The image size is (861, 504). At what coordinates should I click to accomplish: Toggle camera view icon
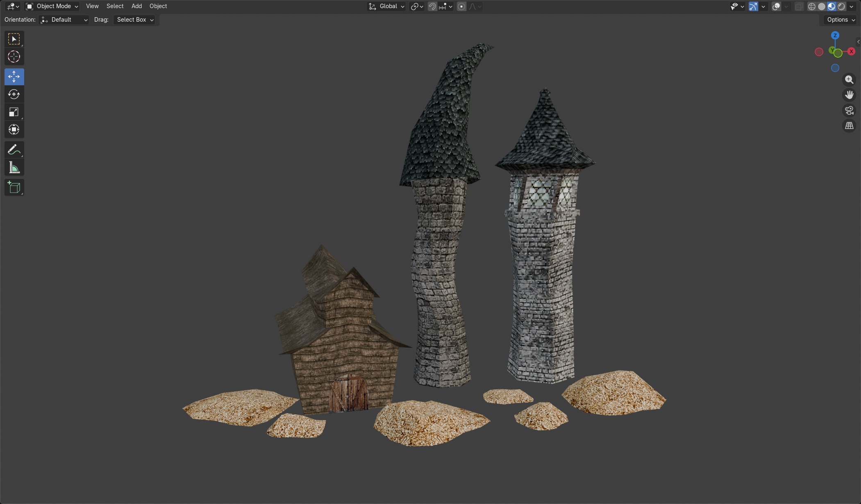coord(849,111)
